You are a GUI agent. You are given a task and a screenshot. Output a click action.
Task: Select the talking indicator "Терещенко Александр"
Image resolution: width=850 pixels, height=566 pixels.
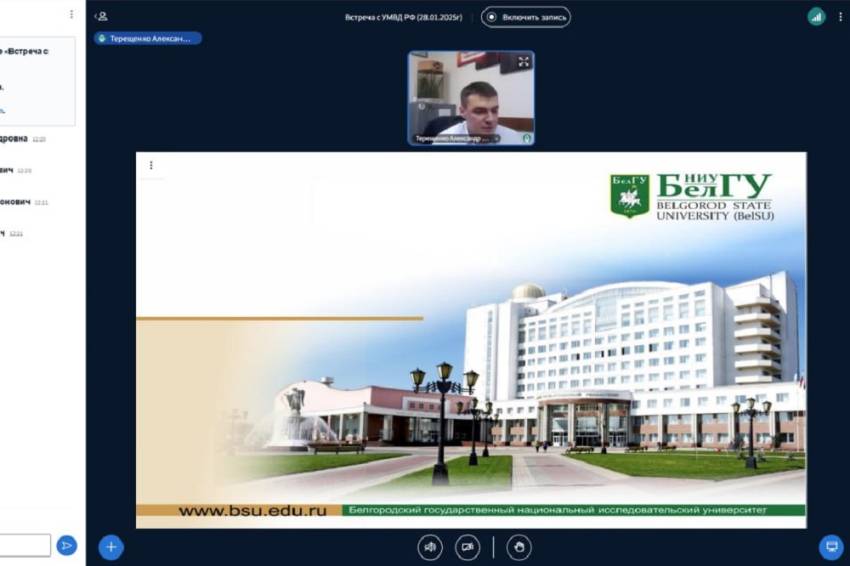coord(148,38)
